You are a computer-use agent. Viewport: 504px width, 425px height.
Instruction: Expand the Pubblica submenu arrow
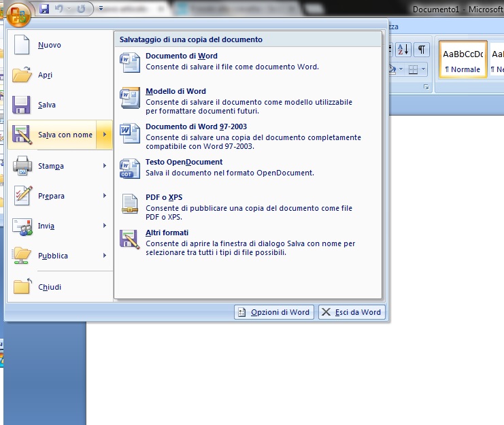tap(105, 256)
